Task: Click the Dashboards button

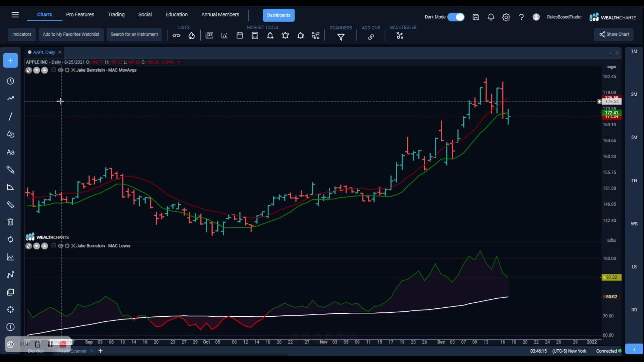Action: (x=279, y=15)
